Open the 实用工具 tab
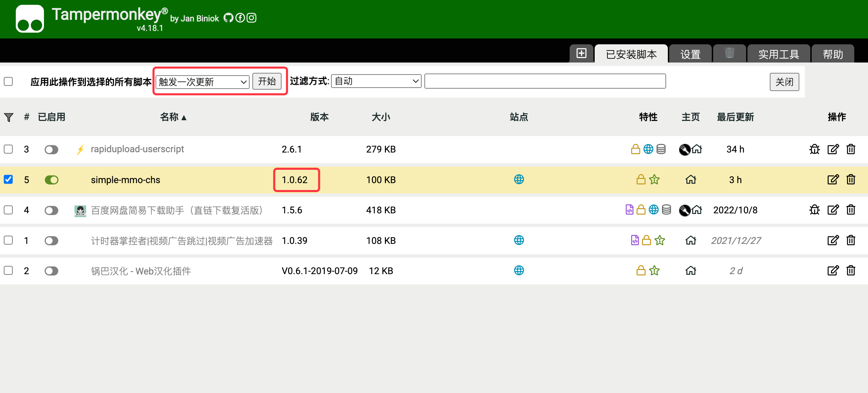Viewport: 868px width, 393px height. click(779, 54)
